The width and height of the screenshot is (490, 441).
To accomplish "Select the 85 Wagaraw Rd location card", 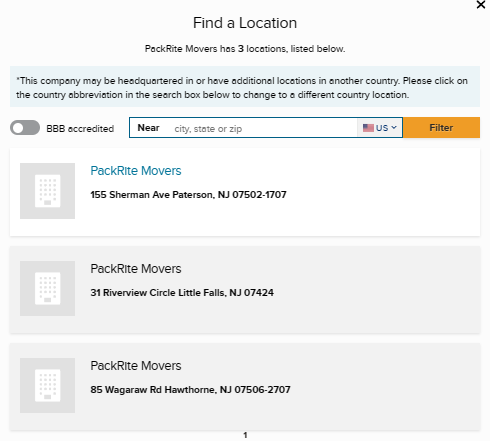I will (245, 387).
